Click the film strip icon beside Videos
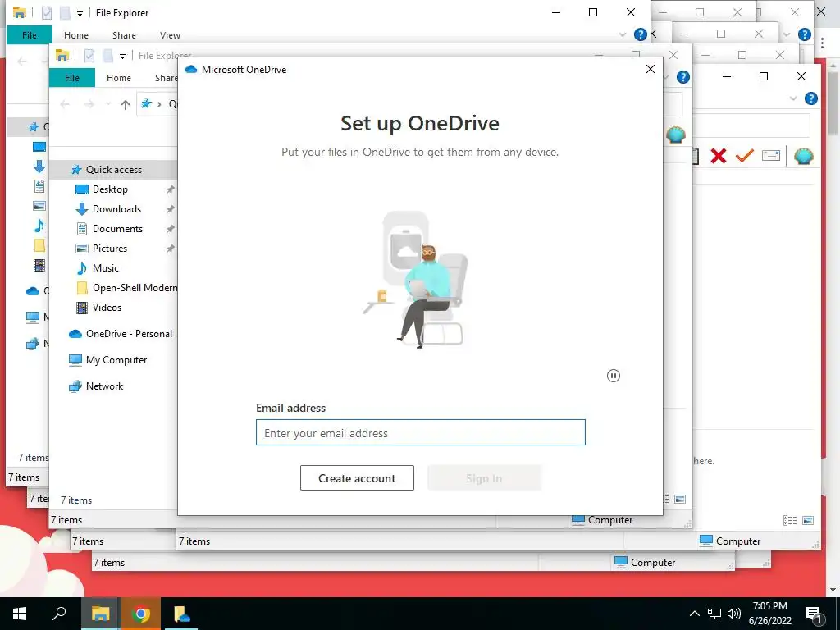This screenshot has width=840, height=630. coord(81,308)
